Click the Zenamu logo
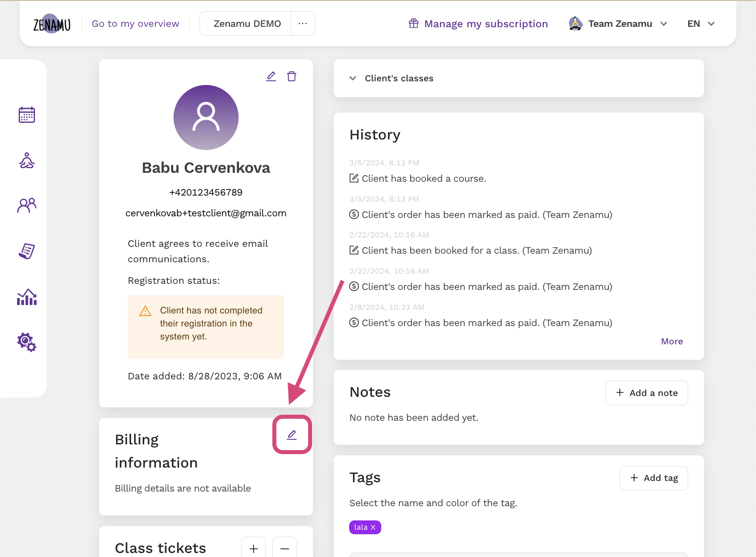Viewport: 756px width, 557px height. coord(52,24)
